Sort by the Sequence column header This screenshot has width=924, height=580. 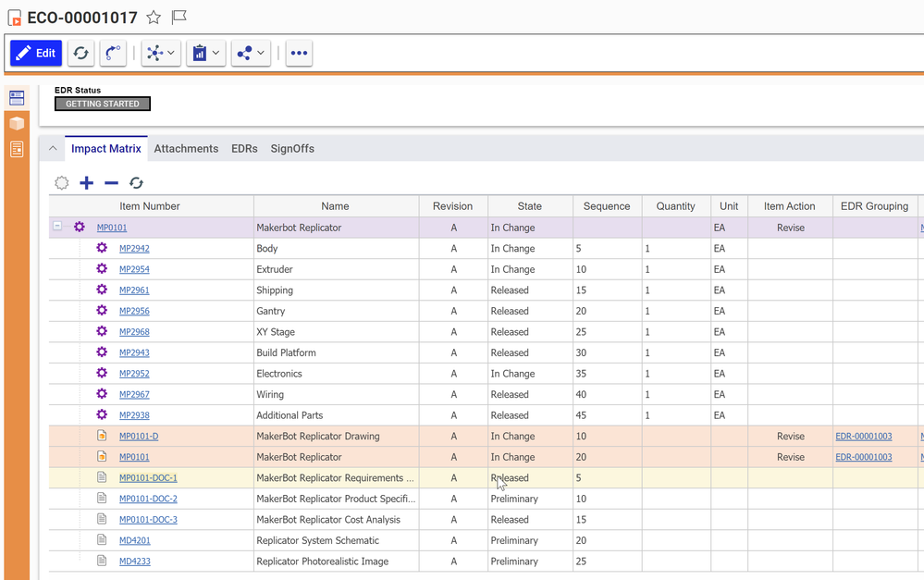pyautogui.click(x=607, y=206)
